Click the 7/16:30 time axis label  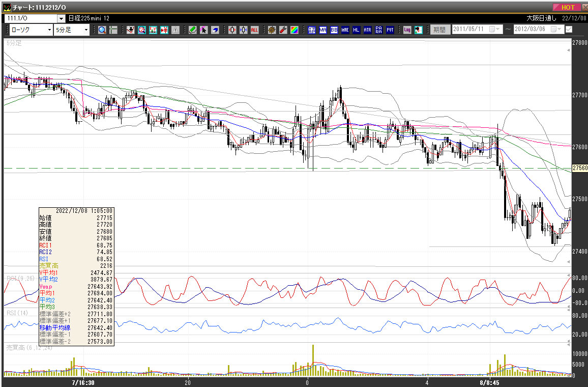83,383
